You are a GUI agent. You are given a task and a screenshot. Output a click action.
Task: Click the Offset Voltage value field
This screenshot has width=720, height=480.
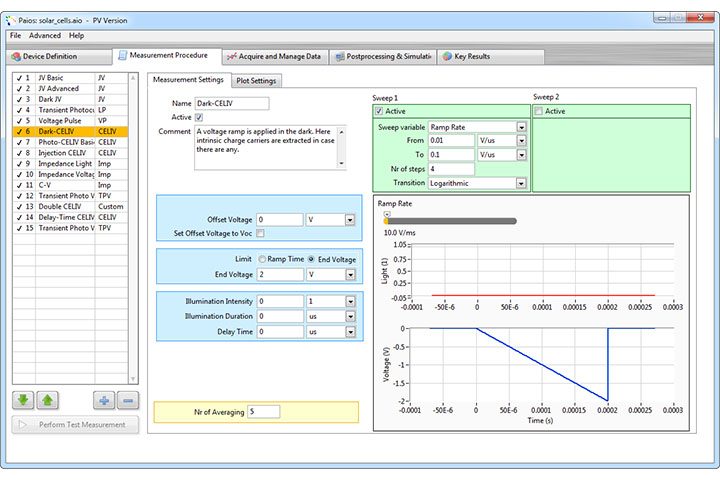pos(280,220)
